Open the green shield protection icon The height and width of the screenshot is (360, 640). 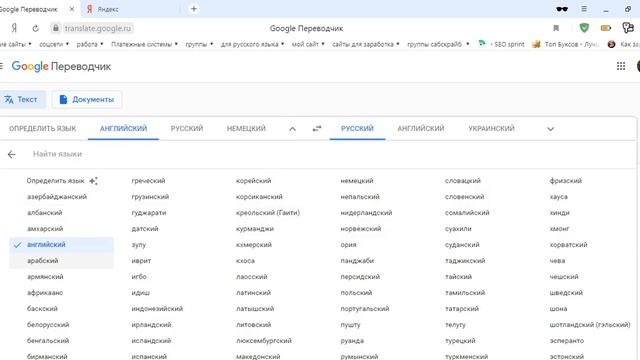[584, 28]
